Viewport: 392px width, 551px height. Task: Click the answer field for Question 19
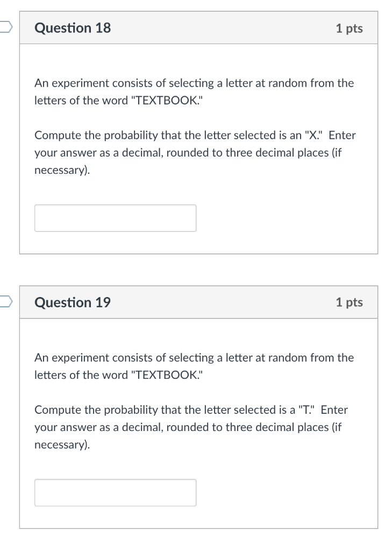tap(115, 492)
